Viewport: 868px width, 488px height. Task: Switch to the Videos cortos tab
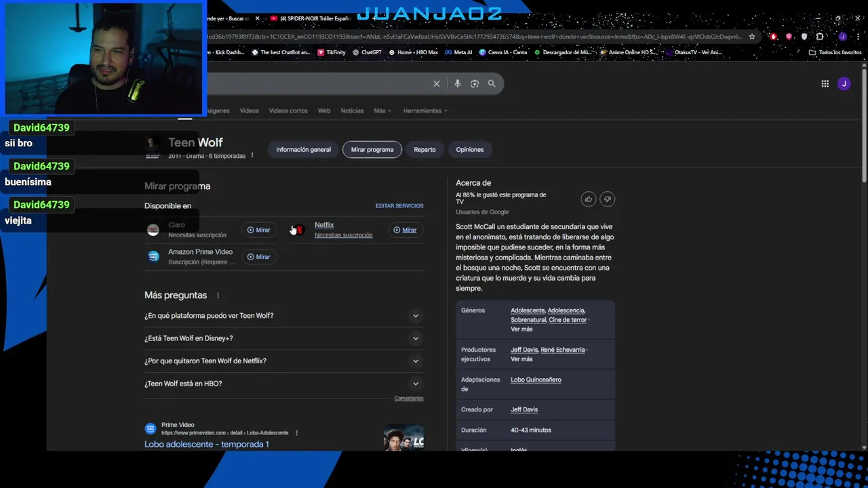(288, 110)
